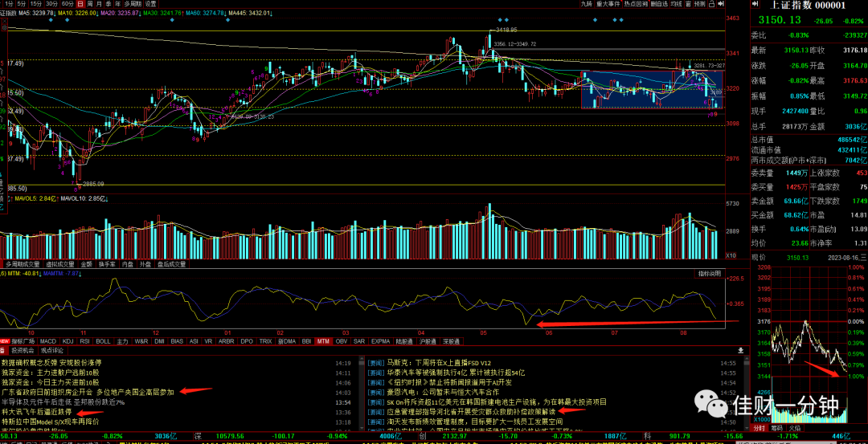The height and width of the screenshot is (444, 868).
Task: Switch the volume pane to 盘后成交量
Action: [172, 264]
